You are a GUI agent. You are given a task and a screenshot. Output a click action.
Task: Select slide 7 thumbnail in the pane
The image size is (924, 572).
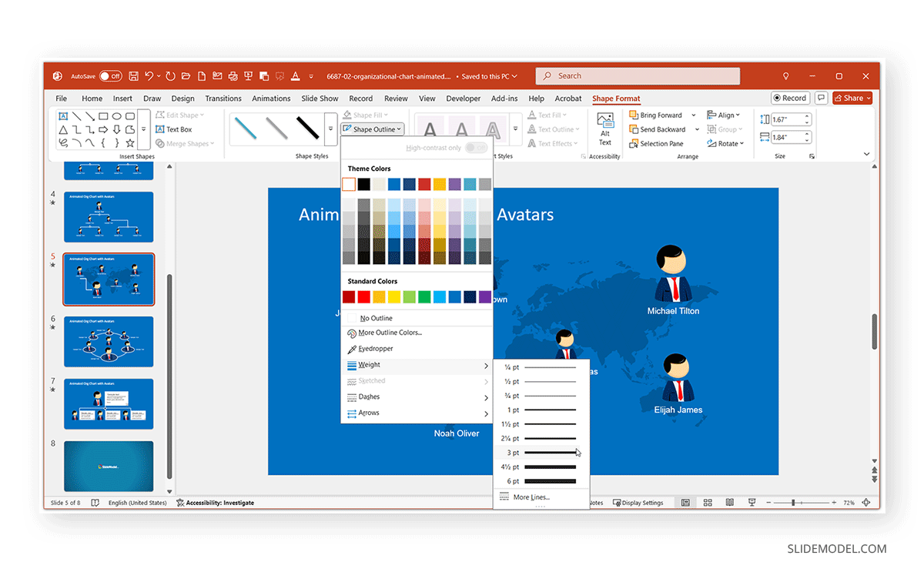tap(108, 403)
